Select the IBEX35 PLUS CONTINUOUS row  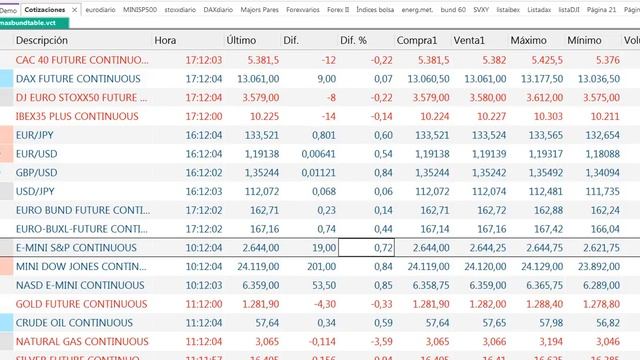[320, 116]
